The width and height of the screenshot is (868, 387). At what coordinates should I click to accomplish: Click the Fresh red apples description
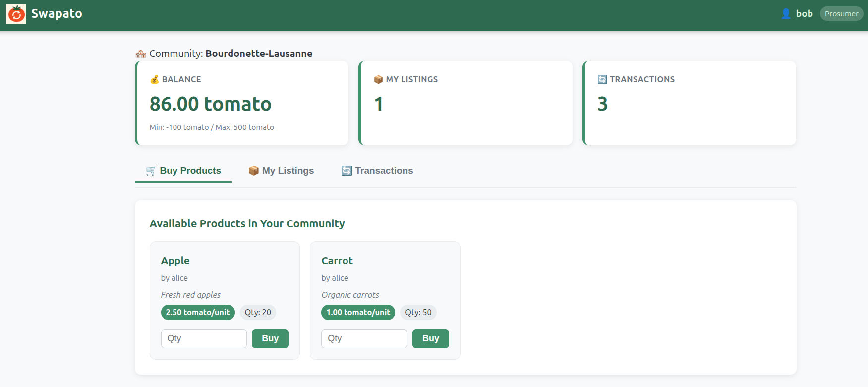[191, 295]
